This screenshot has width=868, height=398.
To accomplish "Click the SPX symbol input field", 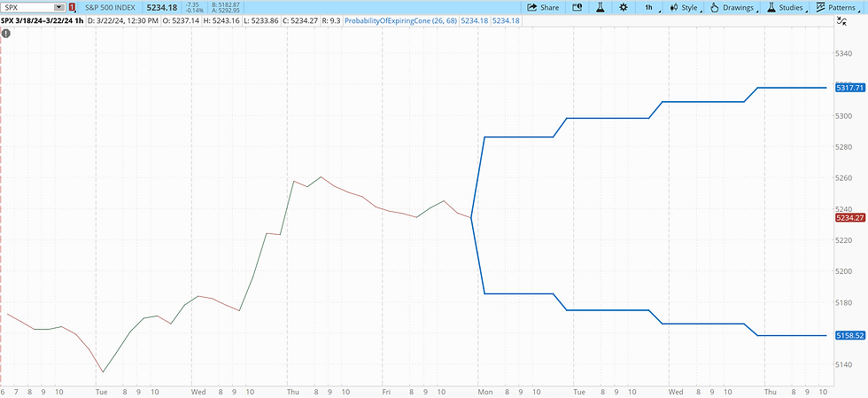I will 27,8.
